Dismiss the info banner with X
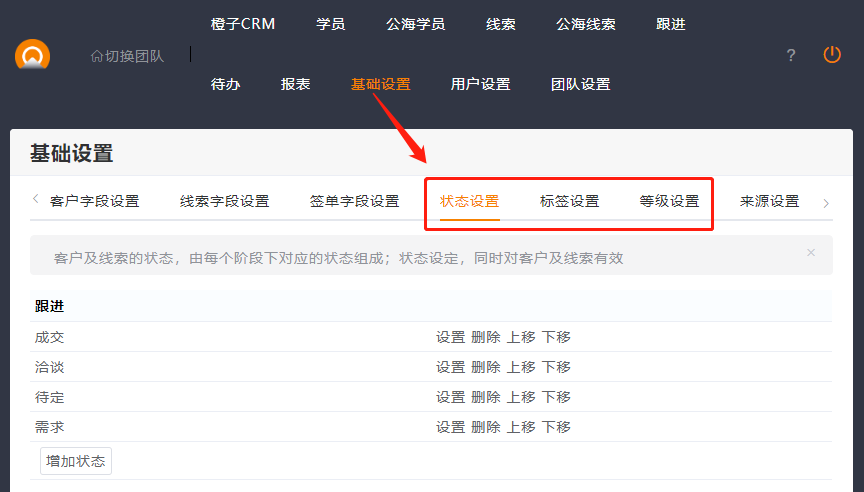The width and height of the screenshot is (864, 492). pos(811,253)
